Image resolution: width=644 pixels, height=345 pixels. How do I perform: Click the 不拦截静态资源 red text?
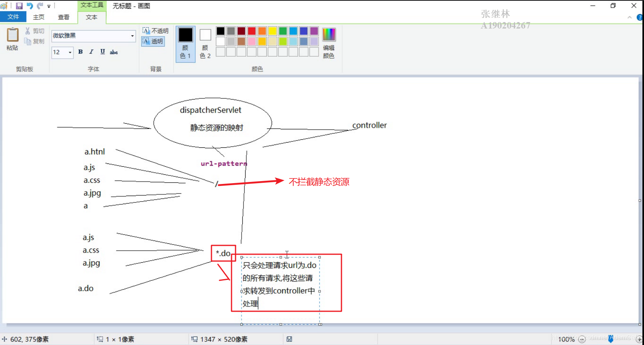[319, 182]
